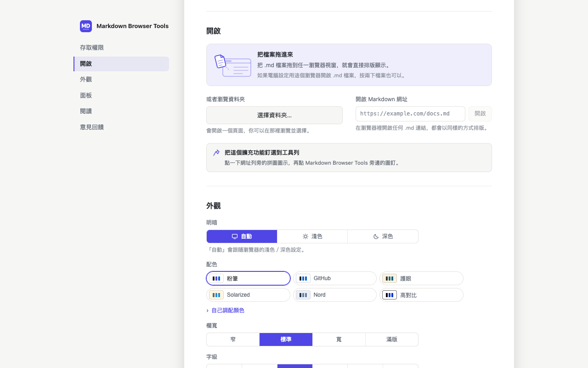588x368 pixels.
Task: Click the 開啟 button next to URL field
Action: (x=480, y=114)
